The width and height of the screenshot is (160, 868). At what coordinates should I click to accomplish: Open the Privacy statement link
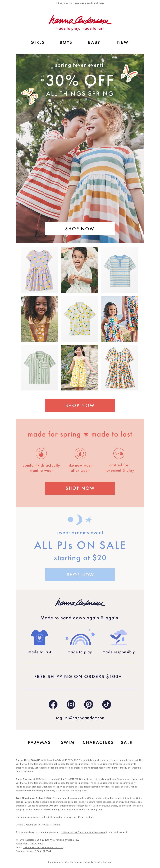pos(51,824)
